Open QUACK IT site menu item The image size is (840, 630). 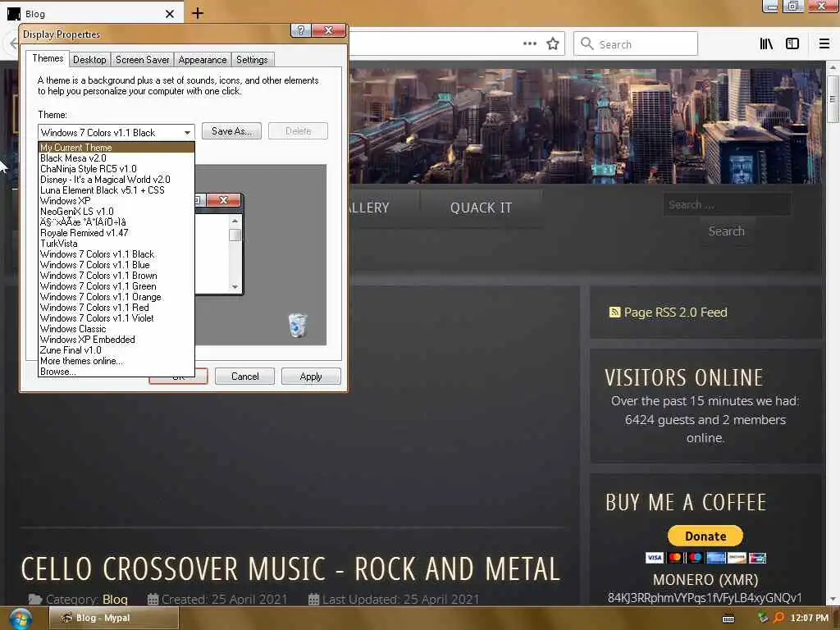(x=481, y=208)
